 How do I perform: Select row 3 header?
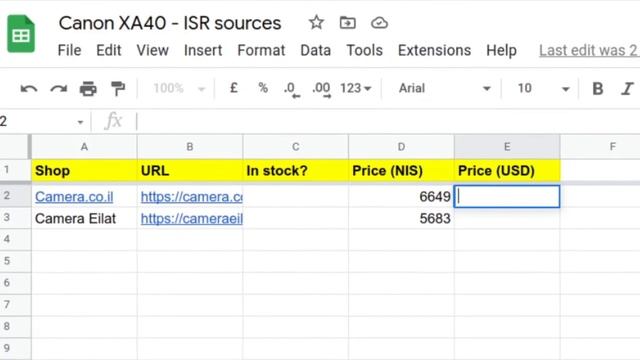[15, 218]
